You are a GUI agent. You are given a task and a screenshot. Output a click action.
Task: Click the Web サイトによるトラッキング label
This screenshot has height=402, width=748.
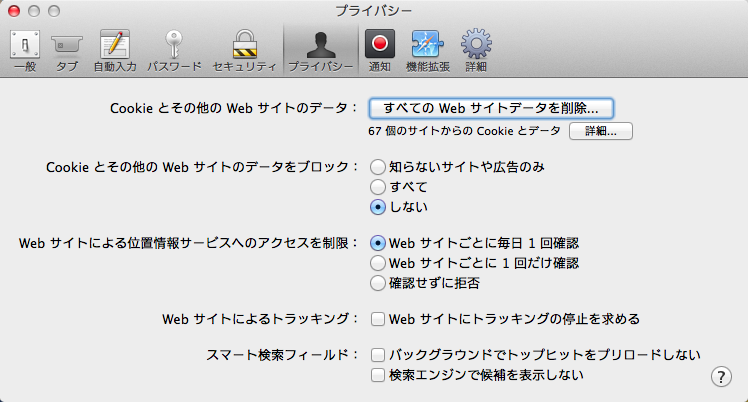click(260, 319)
